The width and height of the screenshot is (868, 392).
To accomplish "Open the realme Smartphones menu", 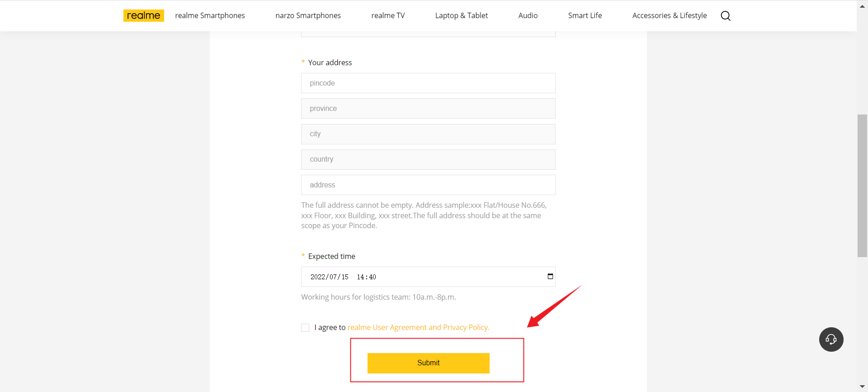I will (210, 15).
